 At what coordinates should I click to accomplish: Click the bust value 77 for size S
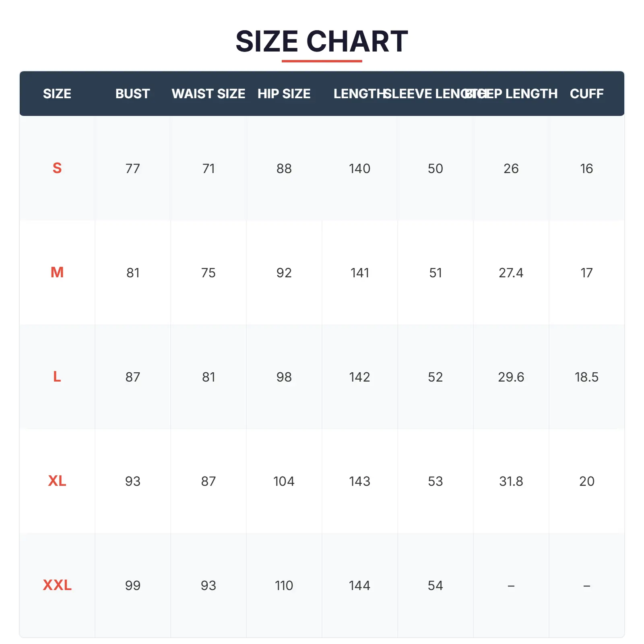click(132, 168)
